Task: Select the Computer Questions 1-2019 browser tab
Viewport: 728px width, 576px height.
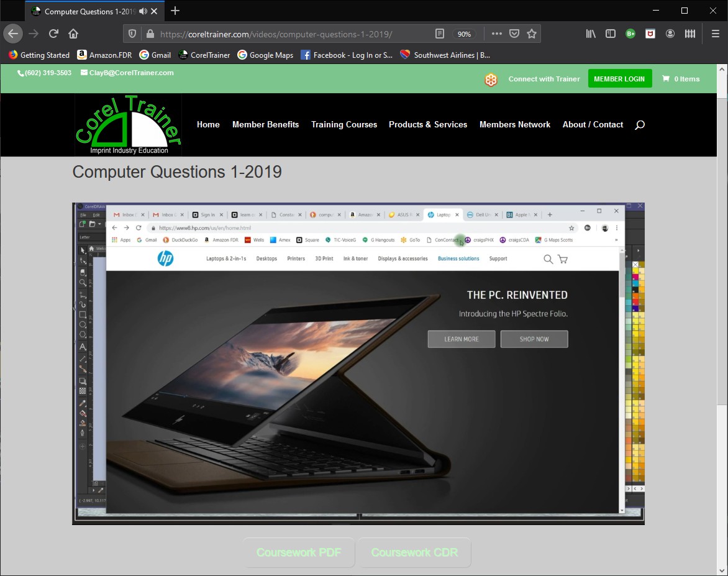Action: click(94, 11)
